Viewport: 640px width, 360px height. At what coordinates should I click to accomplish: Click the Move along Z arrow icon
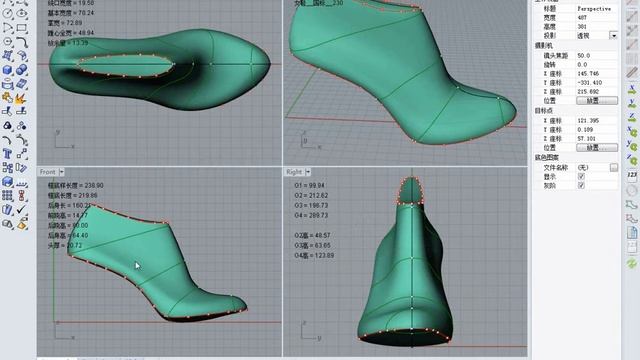tap(632, 118)
